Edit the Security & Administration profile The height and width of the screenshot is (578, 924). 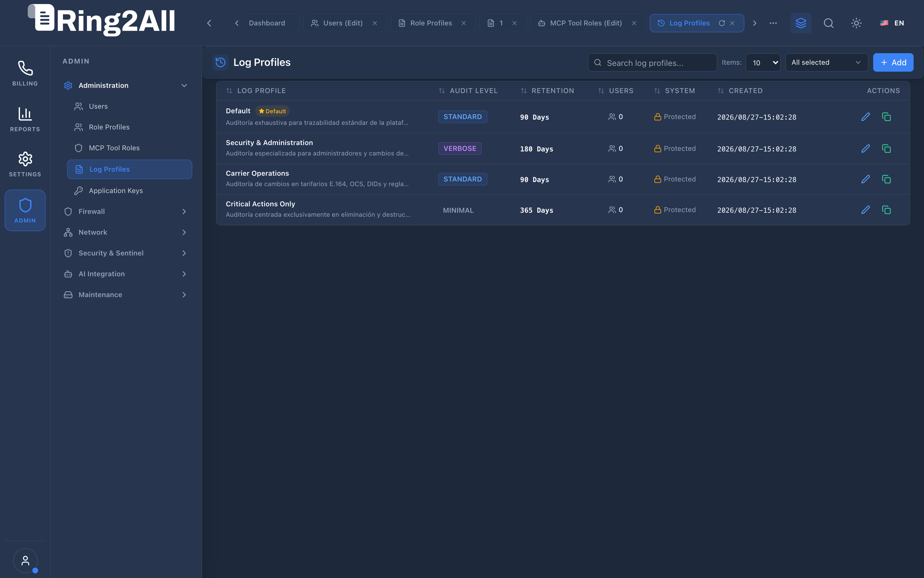pos(866,148)
